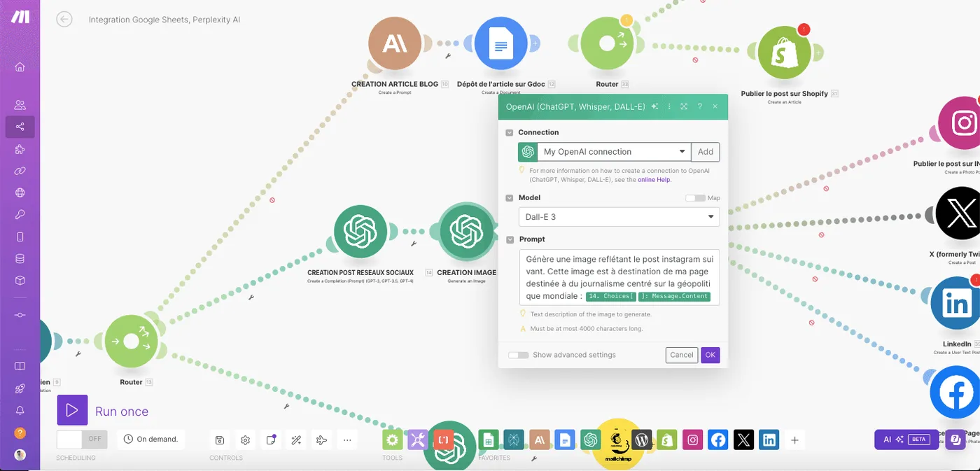Open My OpenAI connection dropdown
The height and width of the screenshot is (471, 980).
614,152
